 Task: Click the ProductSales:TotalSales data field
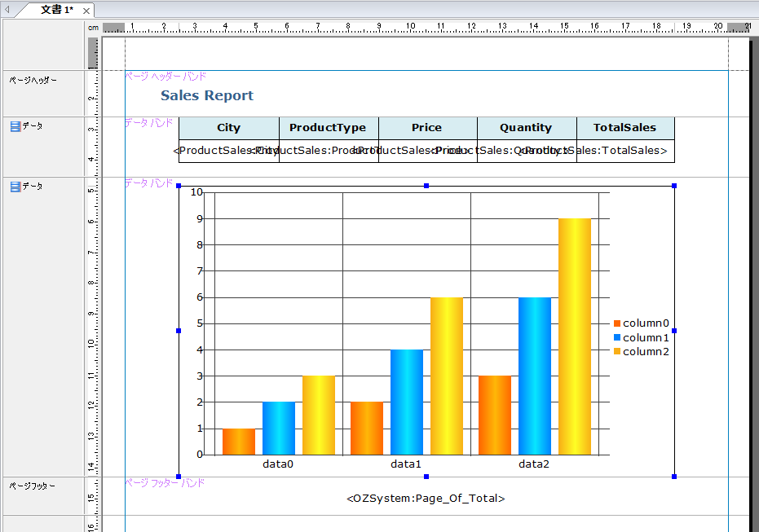pos(624,151)
